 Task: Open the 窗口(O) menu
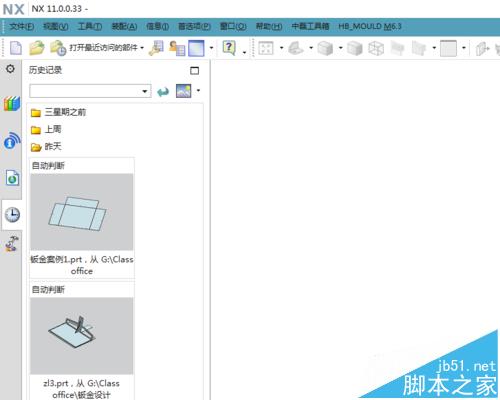(233, 26)
